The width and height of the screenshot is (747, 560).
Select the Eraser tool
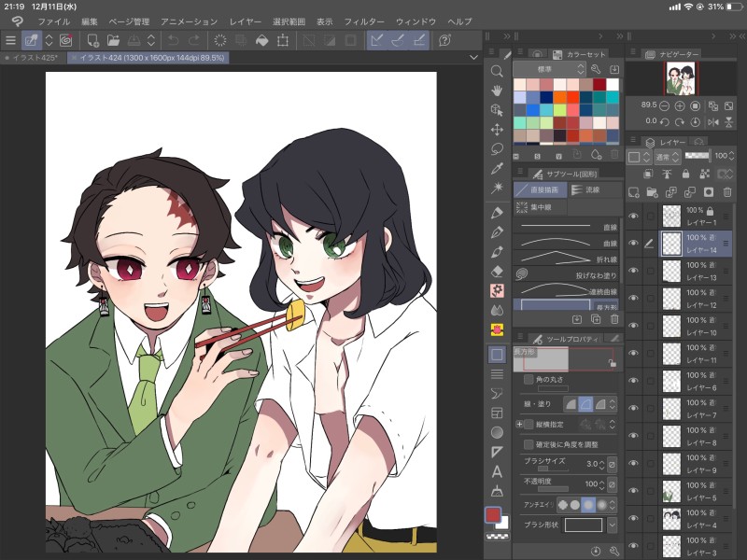(x=497, y=272)
